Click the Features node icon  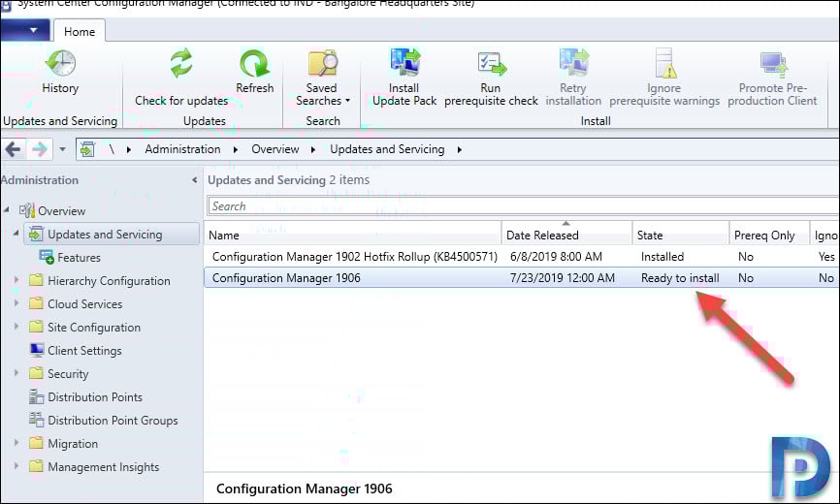pos(47,257)
